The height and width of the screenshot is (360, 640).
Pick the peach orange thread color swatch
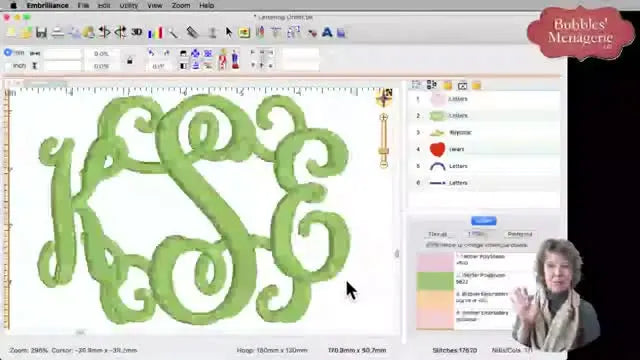(435, 300)
